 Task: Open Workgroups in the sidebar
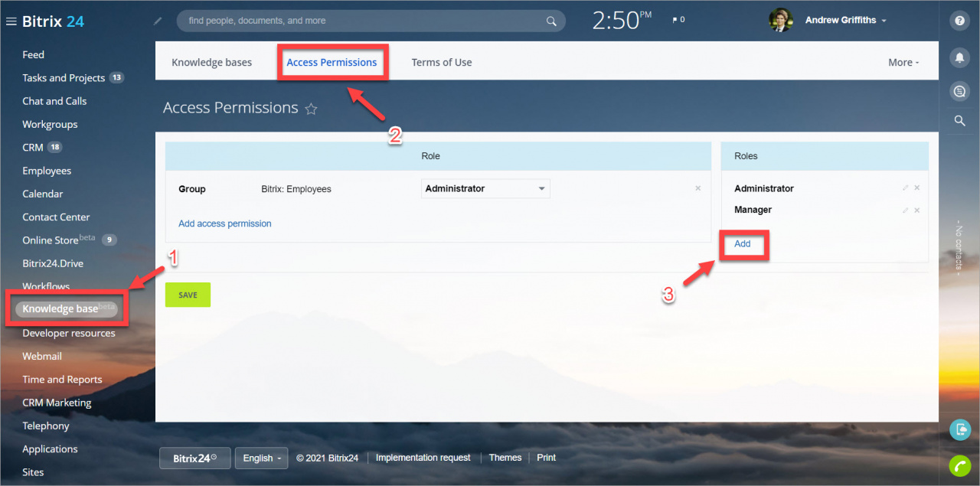point(50,124)
